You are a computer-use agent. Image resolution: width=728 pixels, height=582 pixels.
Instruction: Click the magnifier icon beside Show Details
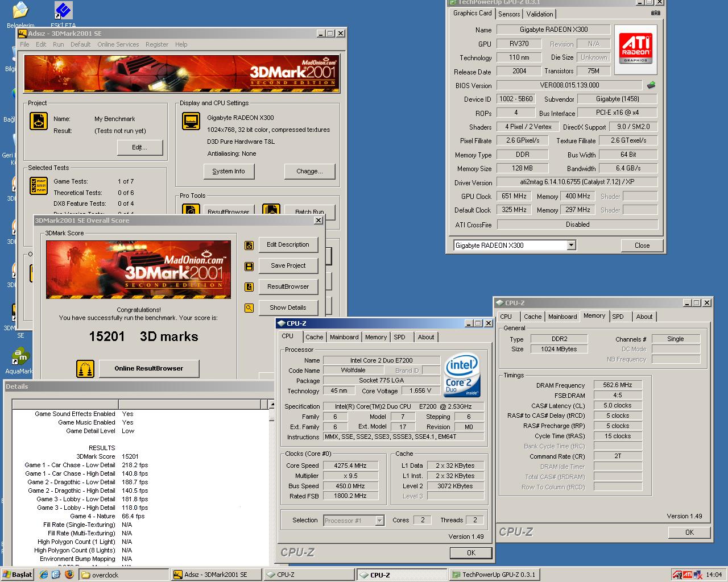[x=249, y=308]
